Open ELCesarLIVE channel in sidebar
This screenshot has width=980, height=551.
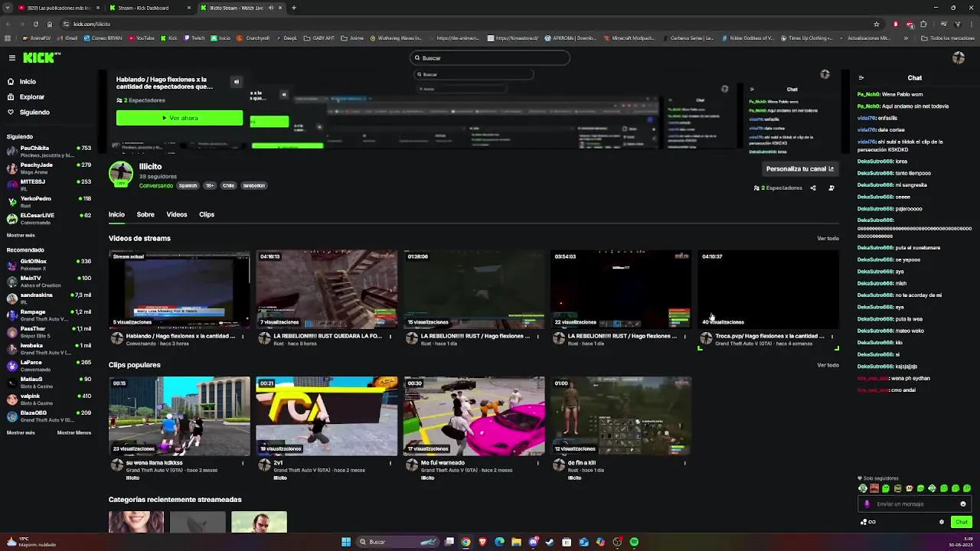point(49,218)
